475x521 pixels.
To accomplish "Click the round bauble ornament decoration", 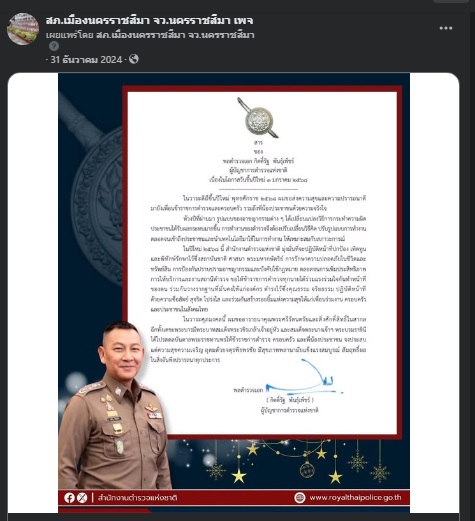I will coord(307,469).
